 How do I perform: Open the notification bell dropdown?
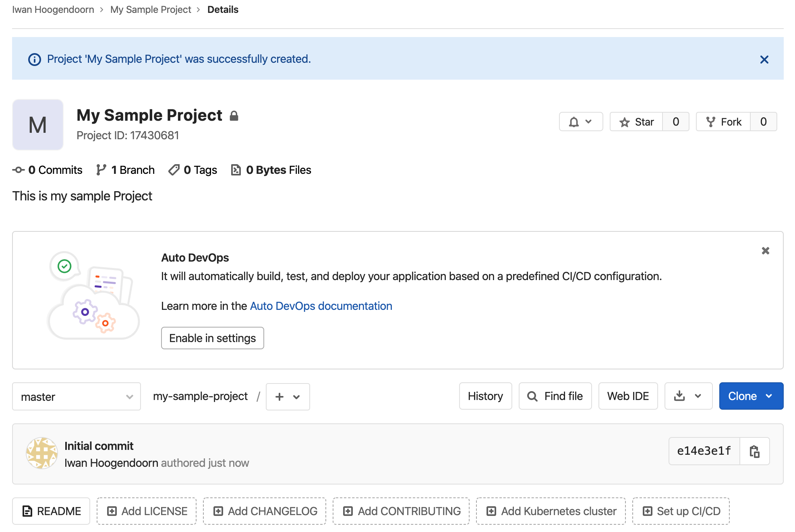coord(580,122)
